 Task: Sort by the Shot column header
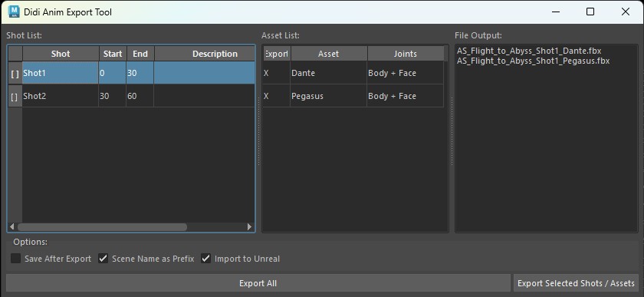pyautogui.click(x=61, y=54)
